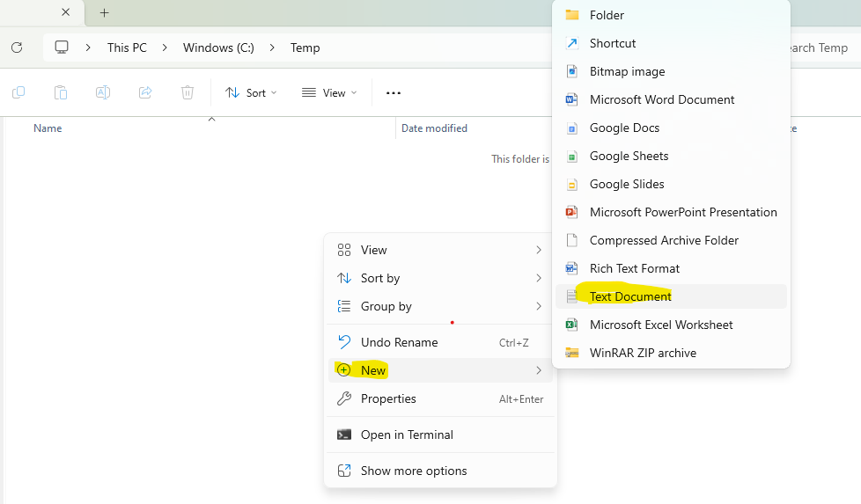Create a new Folder
The image size is (861, 504).
(671, 15)
